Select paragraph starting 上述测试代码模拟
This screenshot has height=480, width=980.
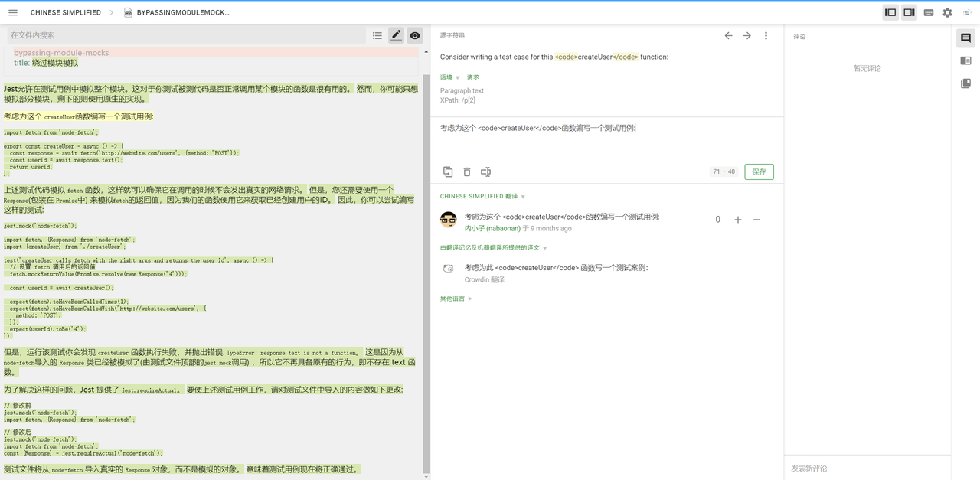(x=208, y=199)
